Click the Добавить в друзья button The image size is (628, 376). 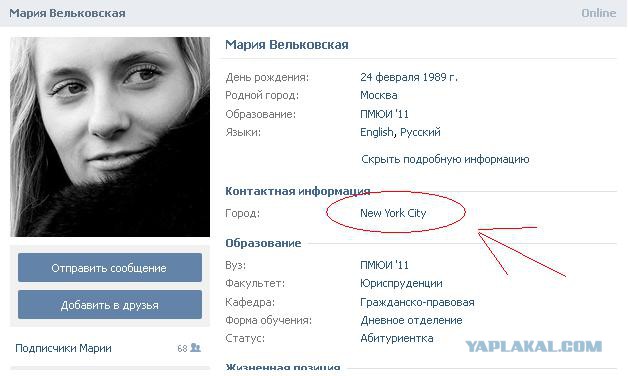click(x=110, y=305)
